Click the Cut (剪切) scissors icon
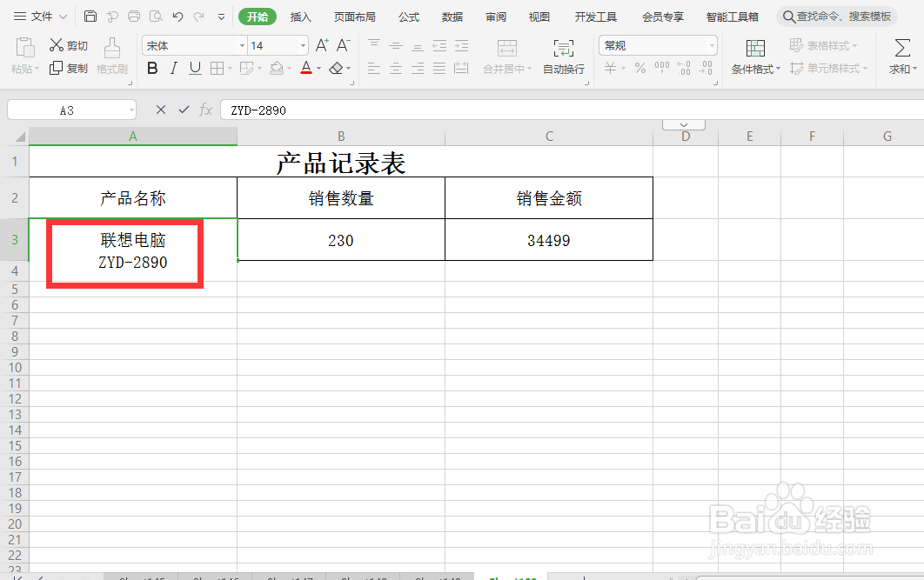This screenshot has height=580, width=924. click(x=56, y=44)
